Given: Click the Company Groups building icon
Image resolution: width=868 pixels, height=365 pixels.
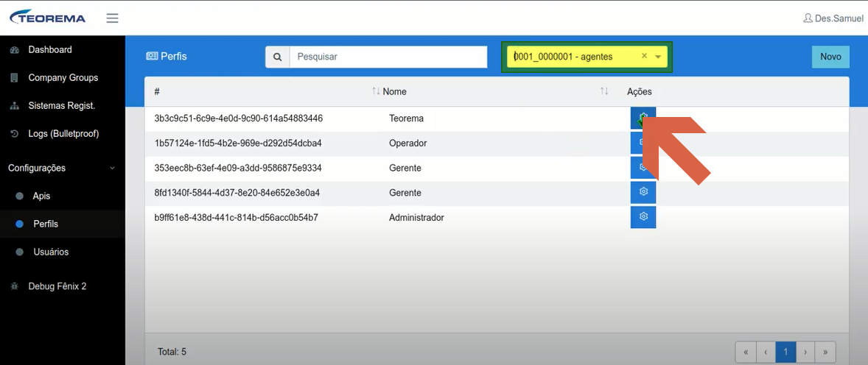Looking at the screenshot, I should [15, 78].
